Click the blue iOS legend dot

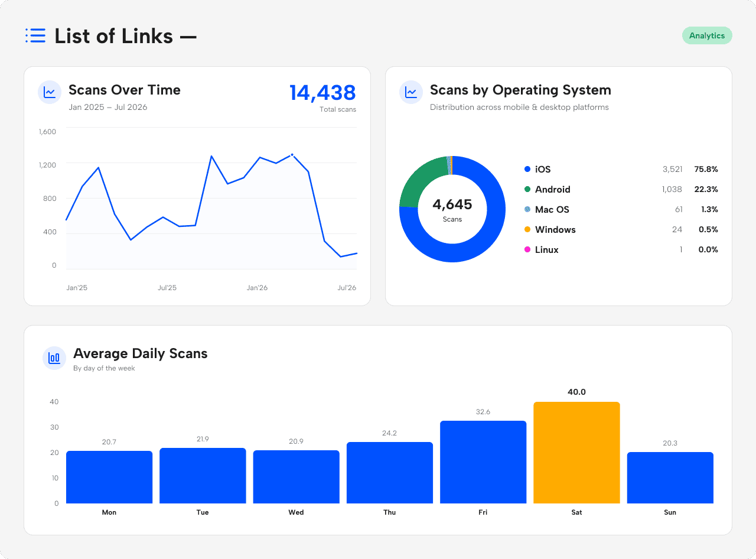[527, 169]
